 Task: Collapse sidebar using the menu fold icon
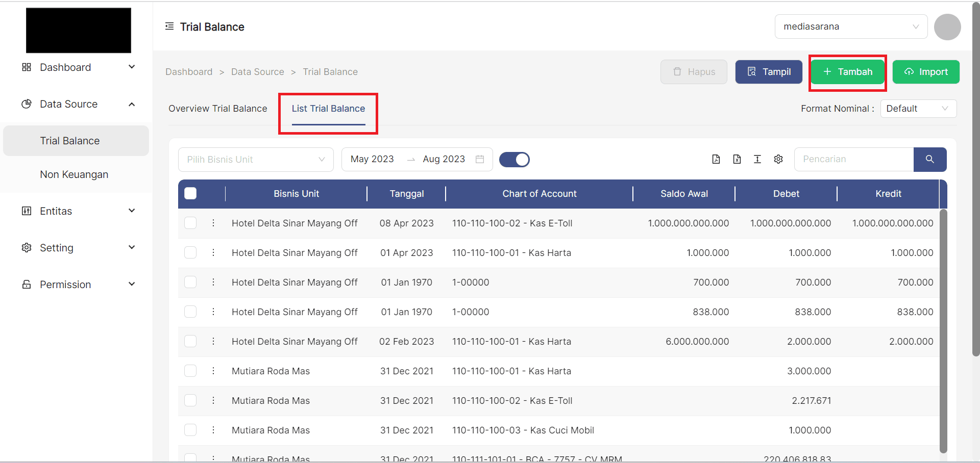point(169,27)
